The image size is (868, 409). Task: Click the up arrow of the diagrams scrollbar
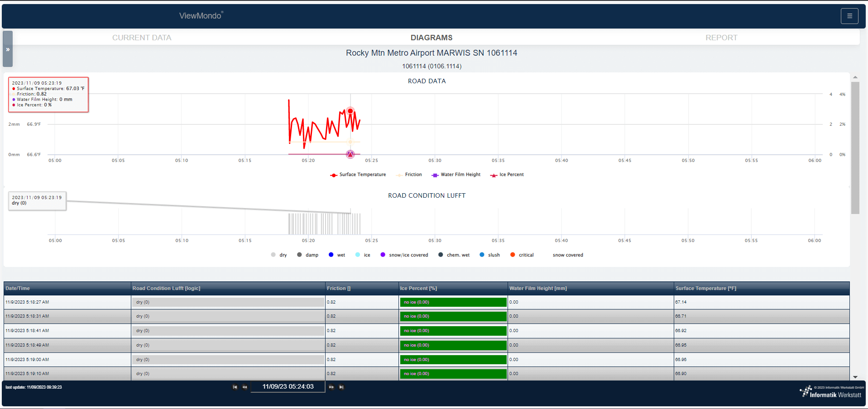click(855, 77)
